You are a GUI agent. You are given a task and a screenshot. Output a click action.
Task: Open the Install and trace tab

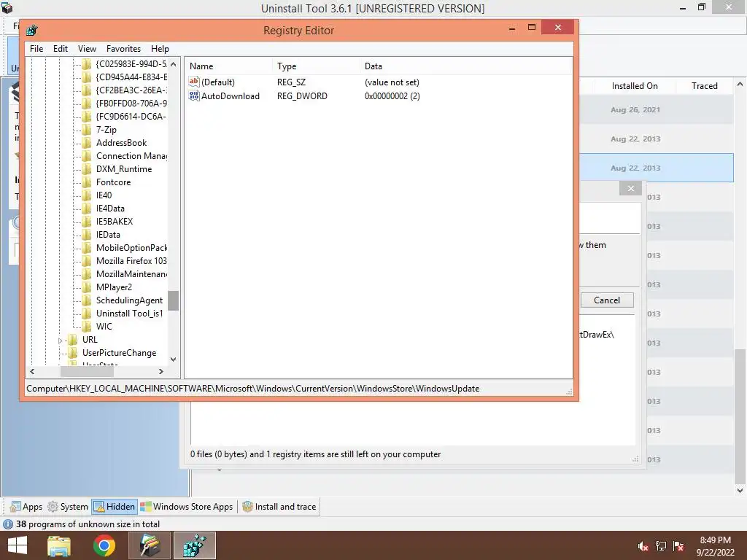pyautogui.click(x=279, y=507)
